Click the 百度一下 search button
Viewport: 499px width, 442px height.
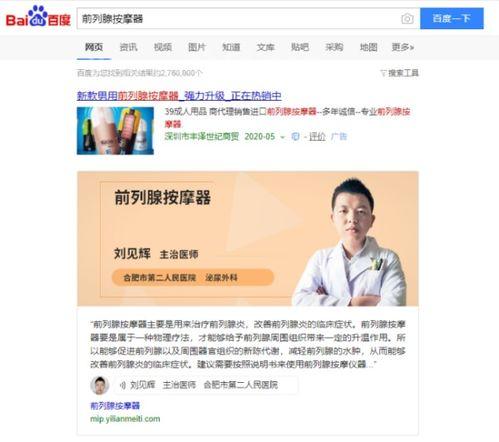tap(452, 19)
